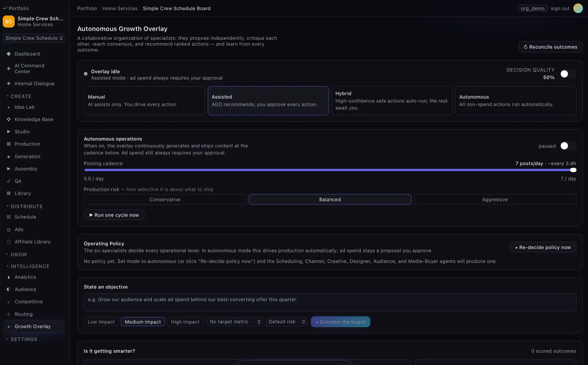Click the Library sidebar icon
This screenshot has height=365, width=588.
9,193
